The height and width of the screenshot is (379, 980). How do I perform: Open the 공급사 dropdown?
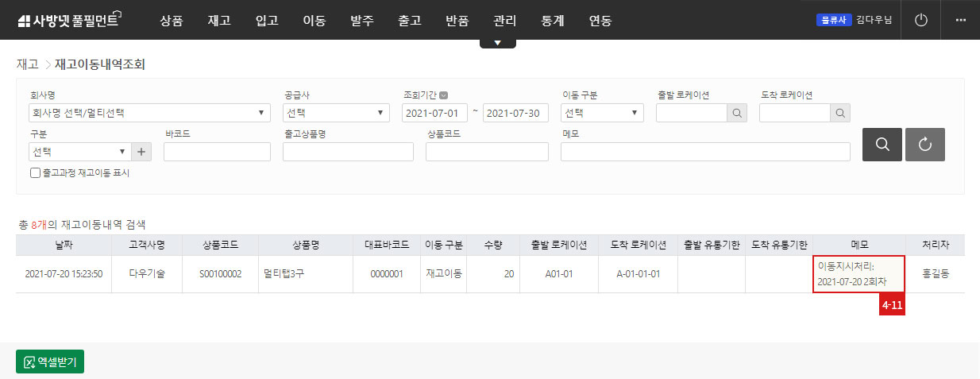[336, 113]
